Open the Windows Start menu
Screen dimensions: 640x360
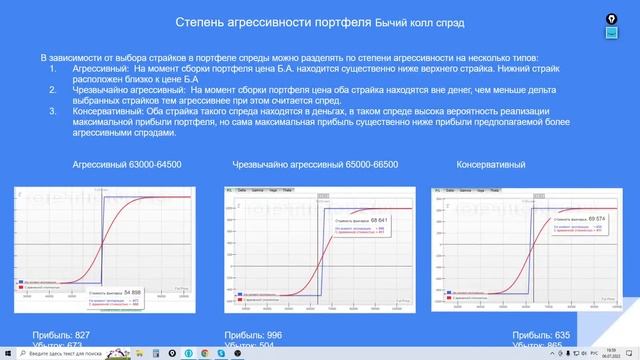pos(8,353)
